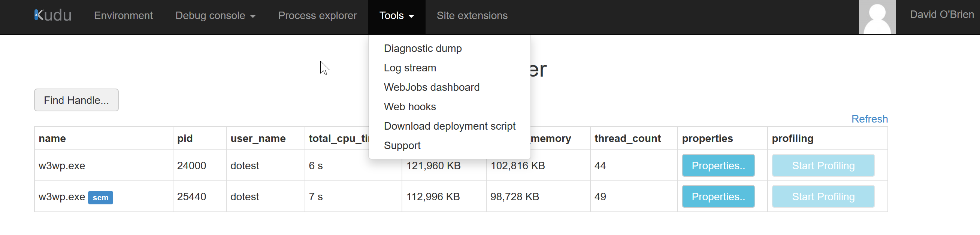Click the scm badge next to w3wp.exe

pos(100,197)
